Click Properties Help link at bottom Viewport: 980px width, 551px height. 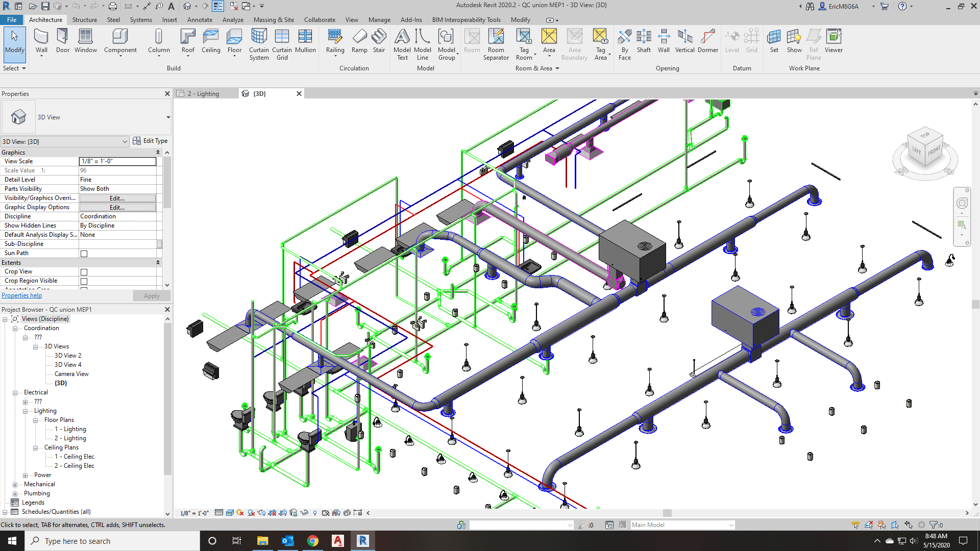(21, 295)
